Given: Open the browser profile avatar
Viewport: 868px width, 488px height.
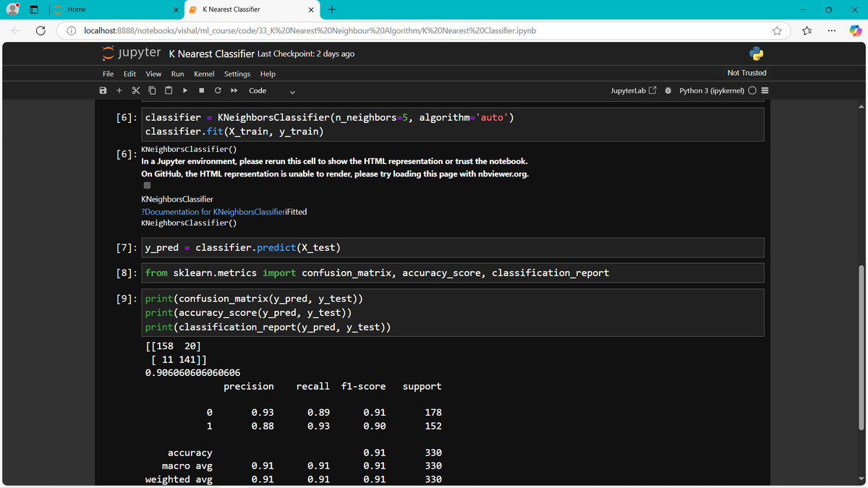Looking at the screenshot, I should pos(12,9).
